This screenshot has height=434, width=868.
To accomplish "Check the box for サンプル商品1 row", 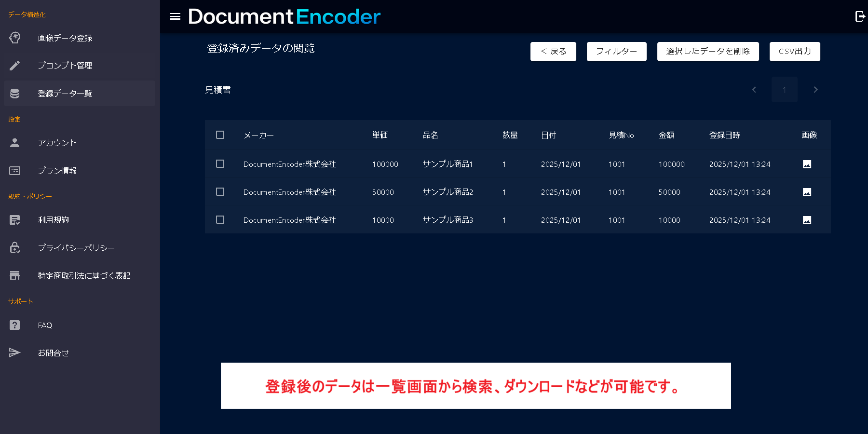I will [x=220, y=164].
